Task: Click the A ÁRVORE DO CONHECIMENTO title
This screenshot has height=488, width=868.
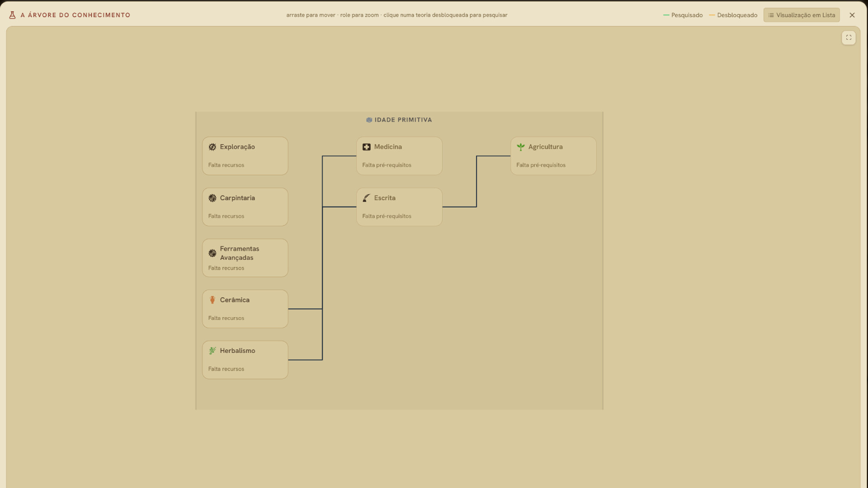Action: (x=75, y=15)
